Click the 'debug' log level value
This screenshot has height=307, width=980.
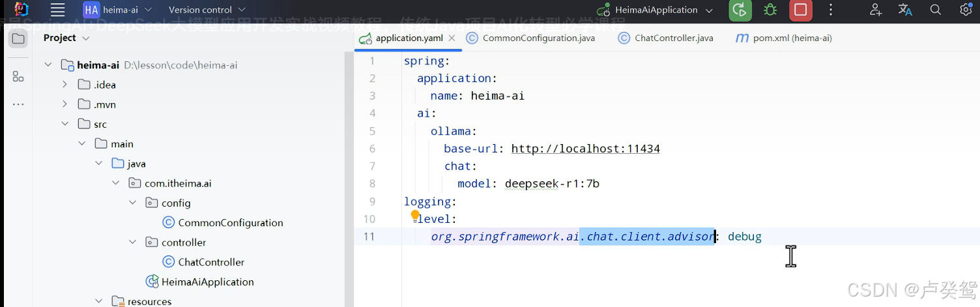(745, 237)
